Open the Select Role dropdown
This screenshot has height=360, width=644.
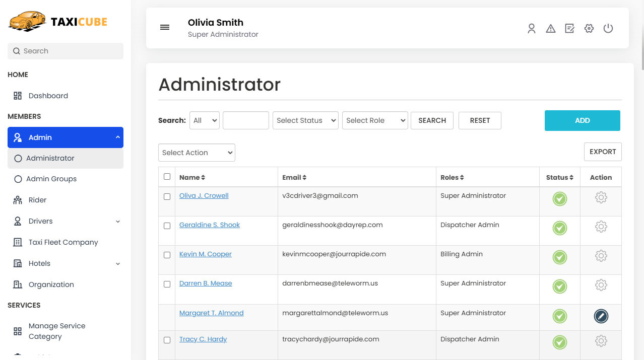(x=375, y=121)
